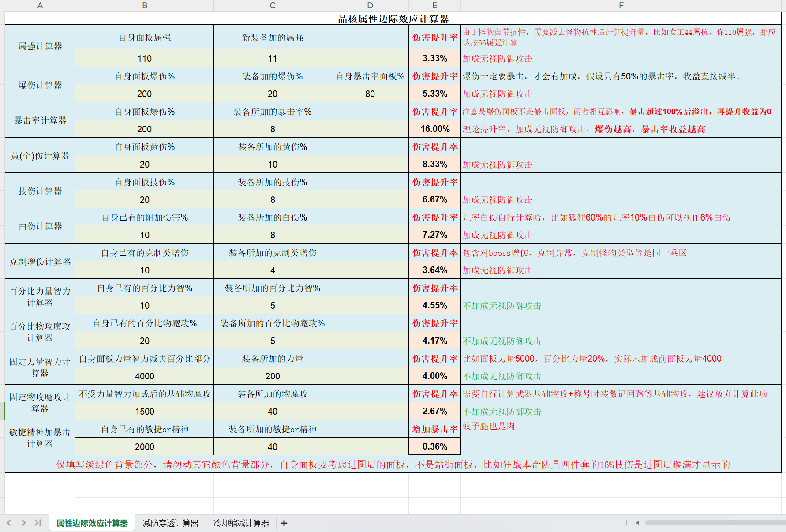786x532 pixels.
Task: Add a new sheet with plus icon
Action: (284, 523)
